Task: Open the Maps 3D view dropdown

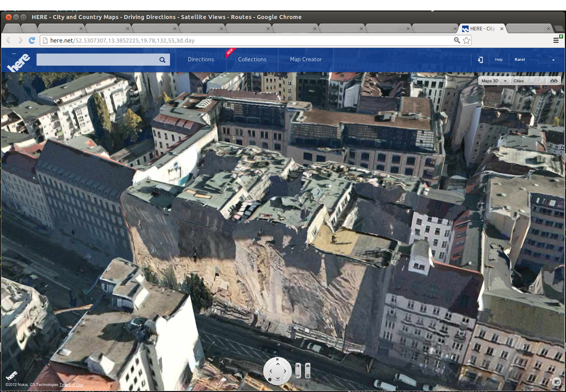Action: pos(494,81)
